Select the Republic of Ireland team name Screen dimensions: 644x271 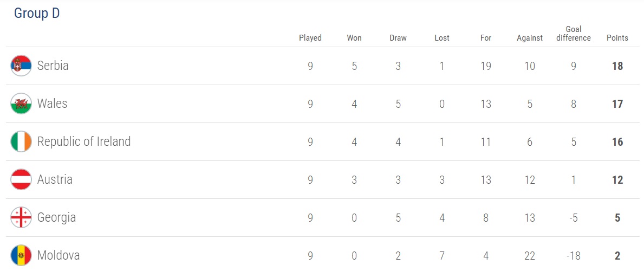click(84, 142)
